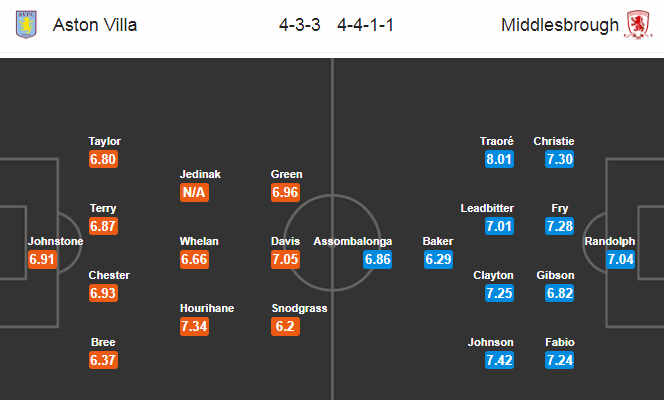The image size is (664, 400).
Task: Select Traoré's 8.01 rating badge
Action: (x=500, y=159)
